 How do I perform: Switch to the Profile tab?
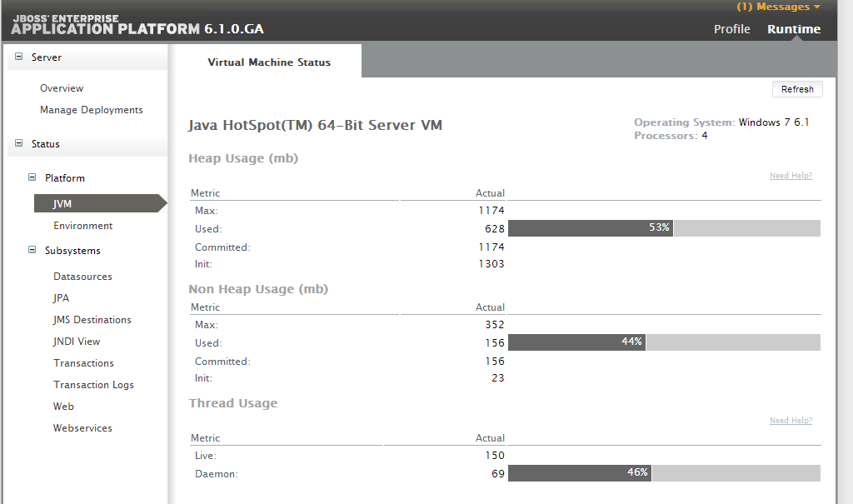(x=731, y=29)
